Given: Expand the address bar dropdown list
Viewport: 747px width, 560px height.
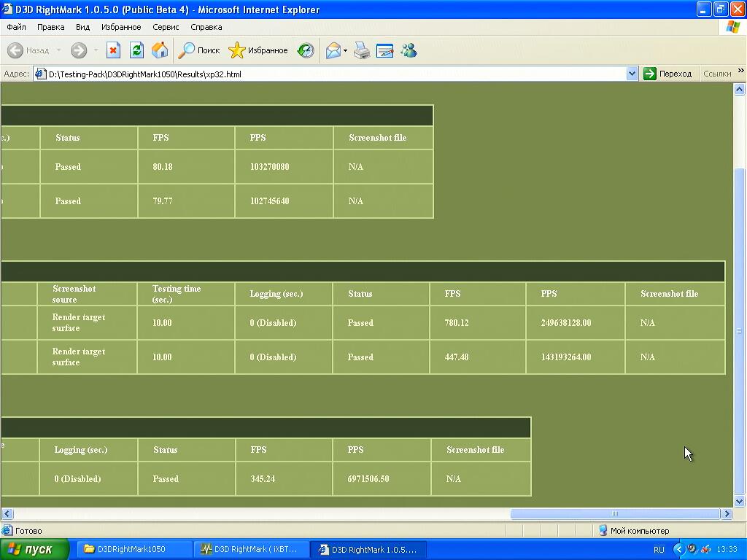Looking at the screenshot, I should (x=632, y=74).
